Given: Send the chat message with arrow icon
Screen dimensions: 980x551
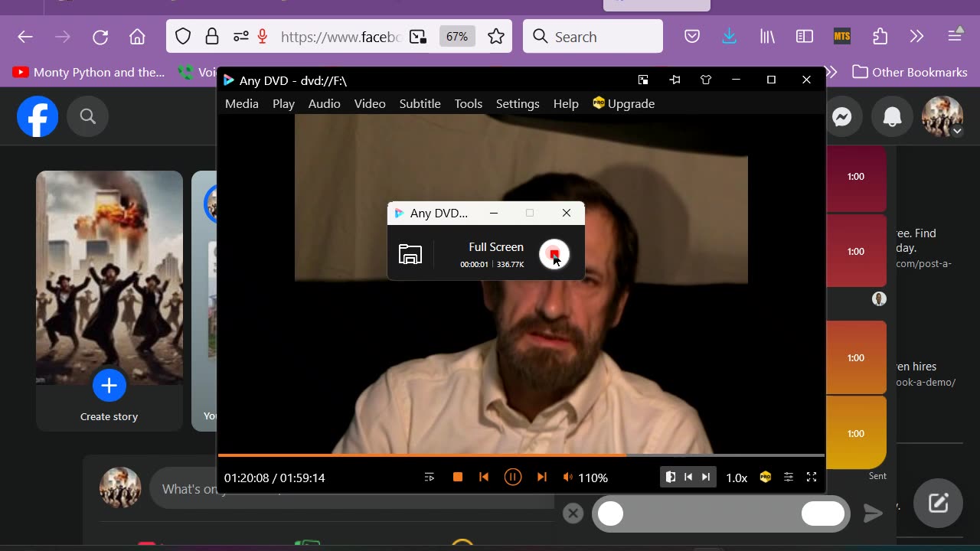Looking at the screenshot, I should click(873, 514).
